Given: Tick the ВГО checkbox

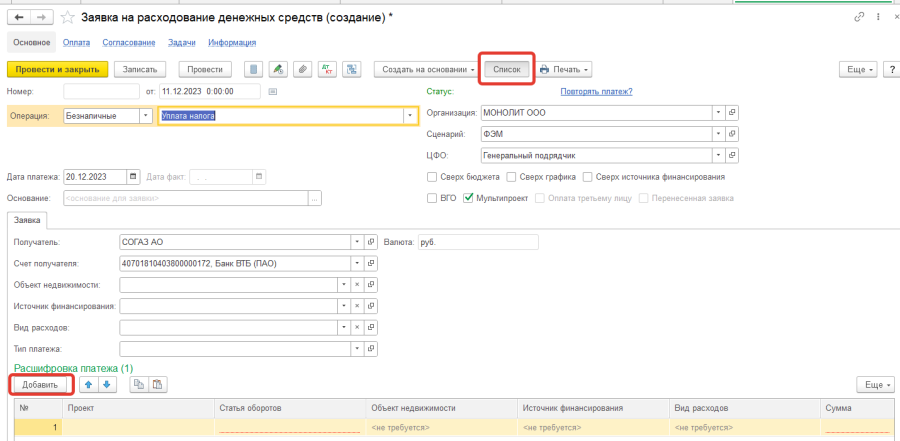Looking at the screenshot, I should click(x=433, y=198).
